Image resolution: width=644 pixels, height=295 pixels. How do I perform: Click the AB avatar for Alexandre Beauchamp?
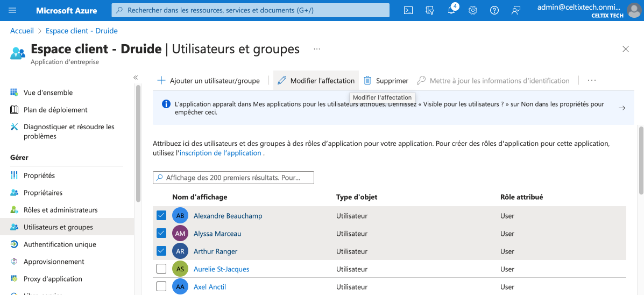coord(180,216)
